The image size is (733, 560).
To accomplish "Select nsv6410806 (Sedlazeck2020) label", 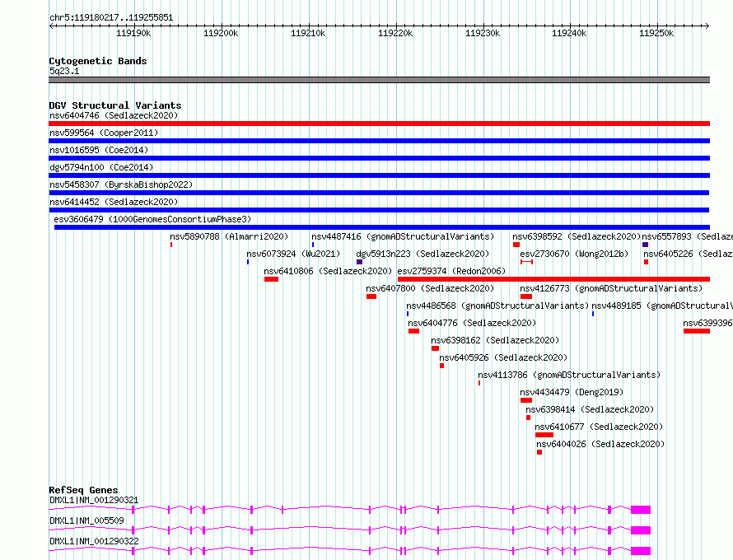I will click(328, 271).
